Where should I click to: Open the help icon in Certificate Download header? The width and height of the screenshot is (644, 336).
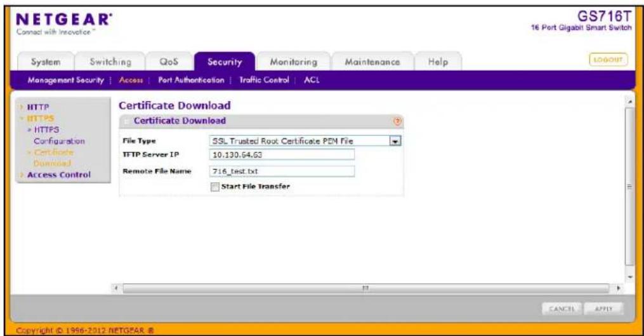point(397,121)
